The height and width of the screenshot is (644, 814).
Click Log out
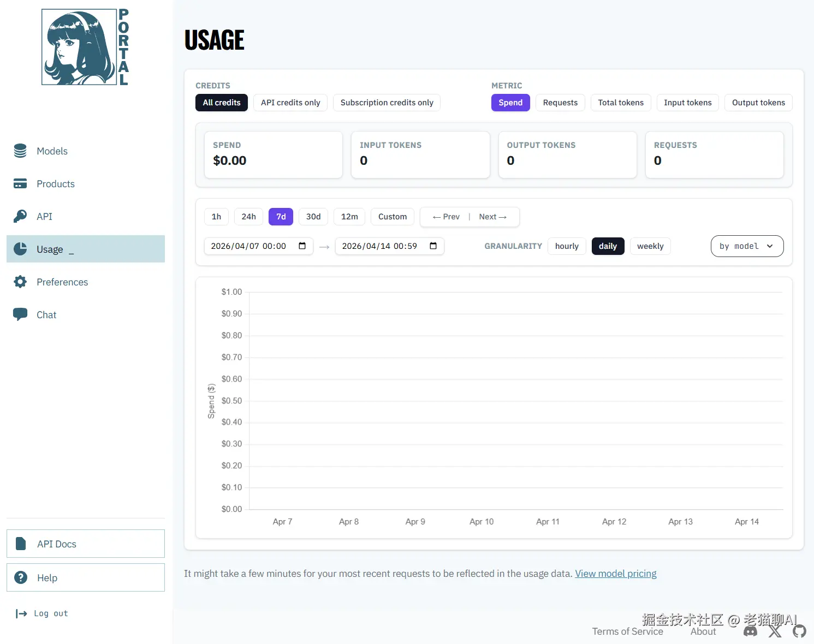(x=43, y=613)
